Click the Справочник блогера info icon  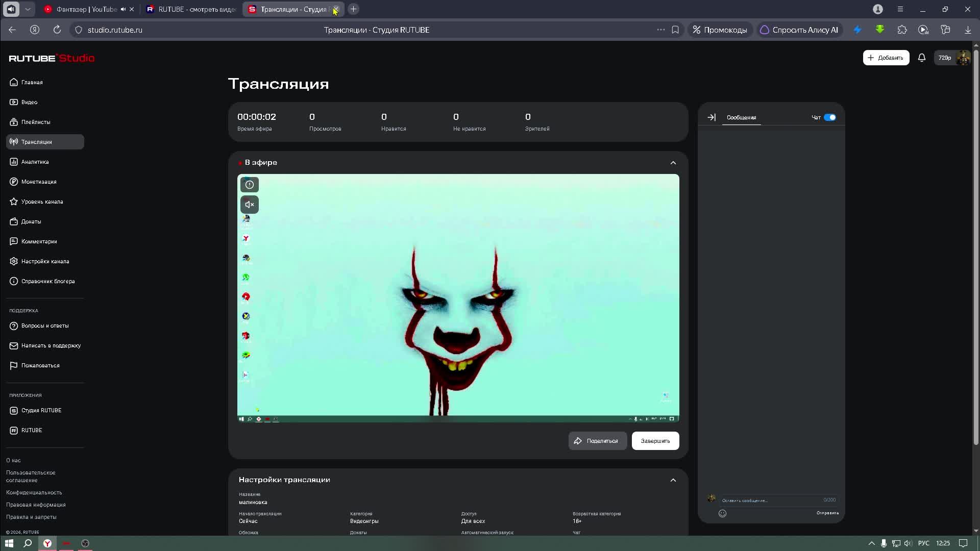coord(14,281)
